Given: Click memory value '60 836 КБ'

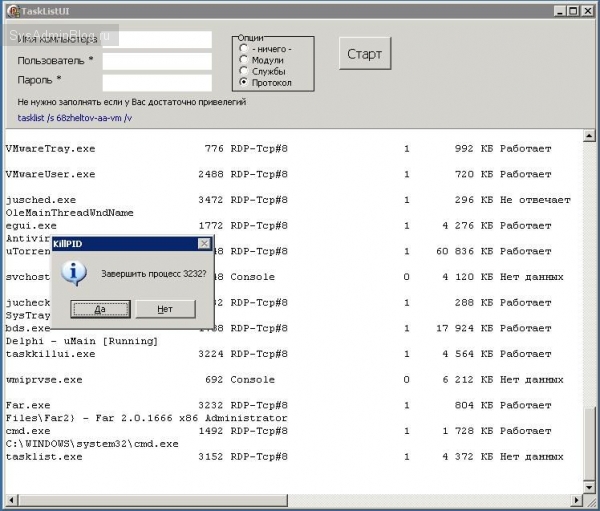Looking at the screenshot, I should (x=465, y=251).
